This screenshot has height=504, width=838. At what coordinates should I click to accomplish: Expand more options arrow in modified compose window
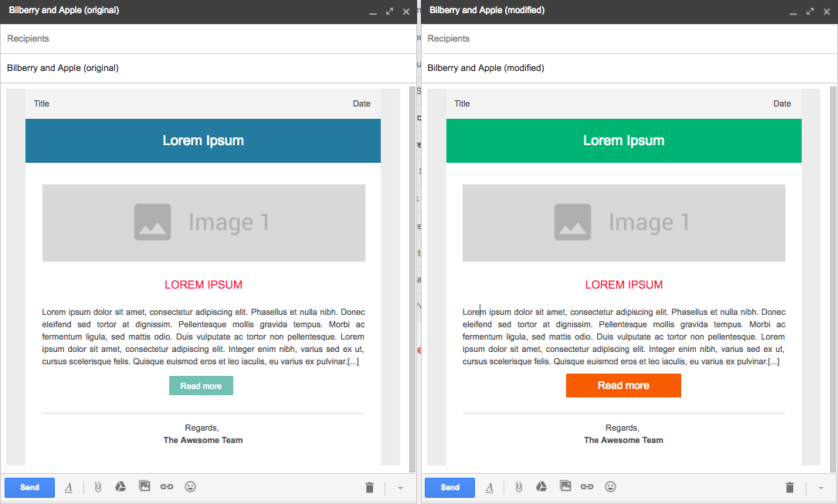pos(820,488)
